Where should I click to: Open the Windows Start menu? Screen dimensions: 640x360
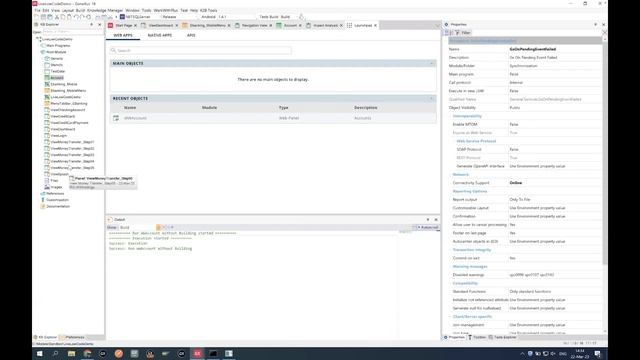40,353
